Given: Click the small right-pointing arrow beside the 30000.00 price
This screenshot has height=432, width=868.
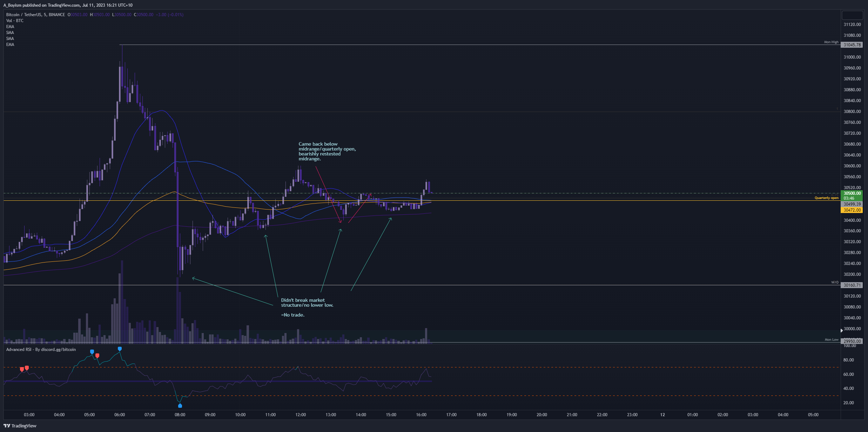Looking at the screenshot, I should 842,331.
